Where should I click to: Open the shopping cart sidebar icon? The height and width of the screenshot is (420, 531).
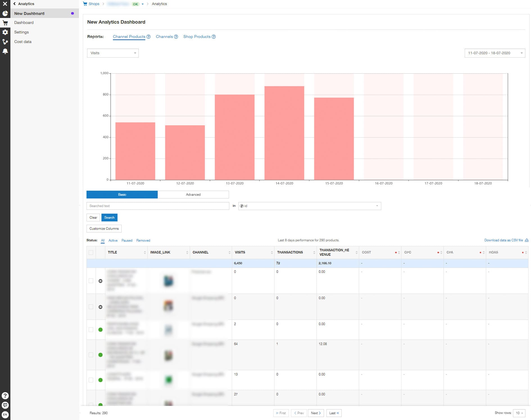pos(5,23)
